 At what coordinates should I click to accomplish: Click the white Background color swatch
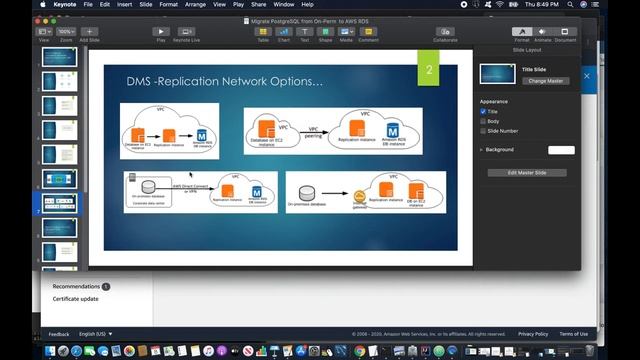561,150
